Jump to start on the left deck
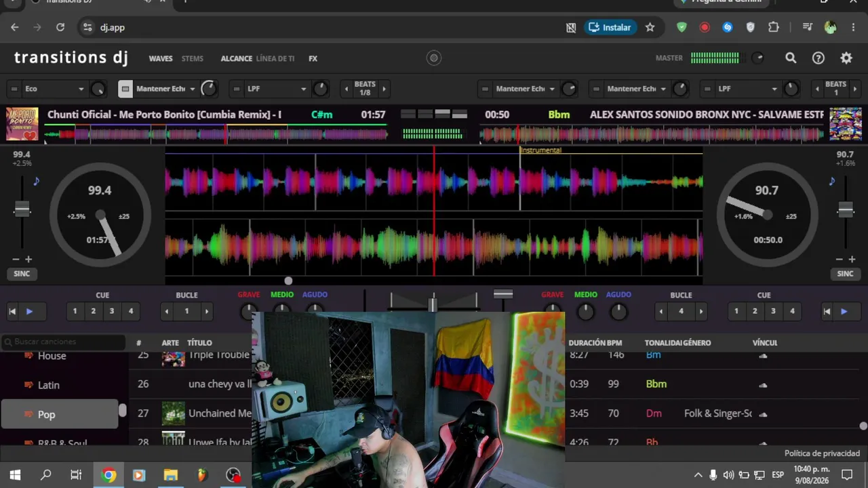 pyautogui.click(x=12, y=311)
